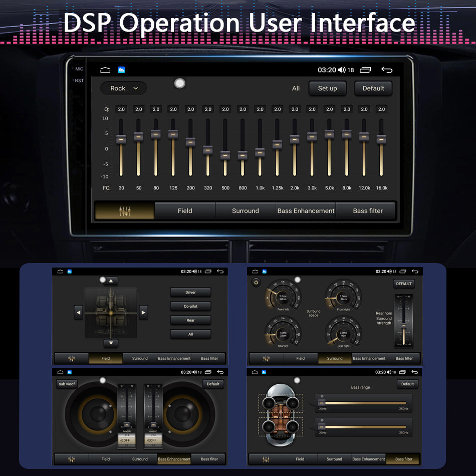Toggle left OFF switch in Bass Enhancement
Image resolution: width=476 pixels, height=476 pixels.
pyautogui.click(x=127, y=440)
